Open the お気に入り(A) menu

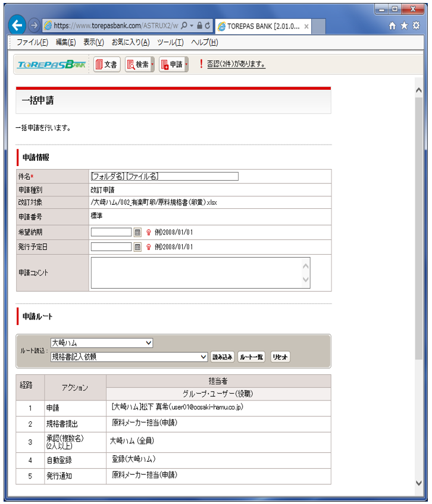coord(130,42)
